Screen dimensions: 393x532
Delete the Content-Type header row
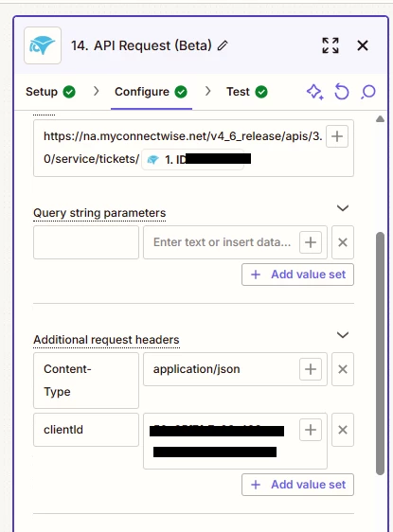tap(343, 369)
